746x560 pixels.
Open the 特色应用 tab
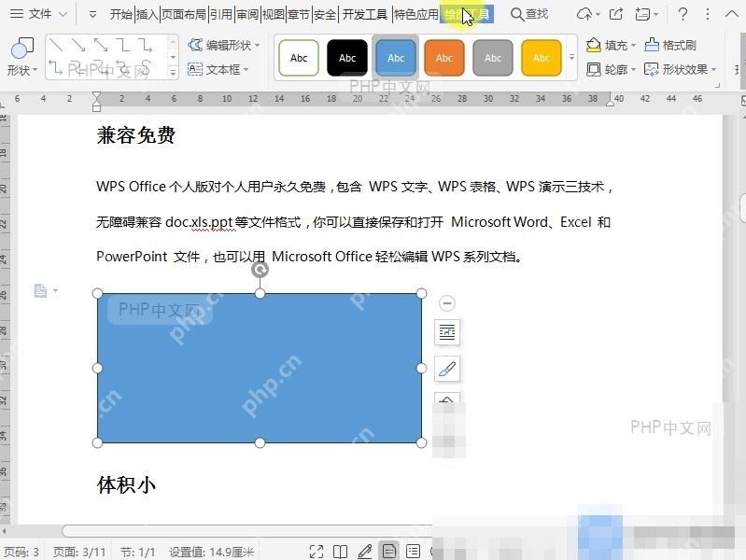pos(415,15)
